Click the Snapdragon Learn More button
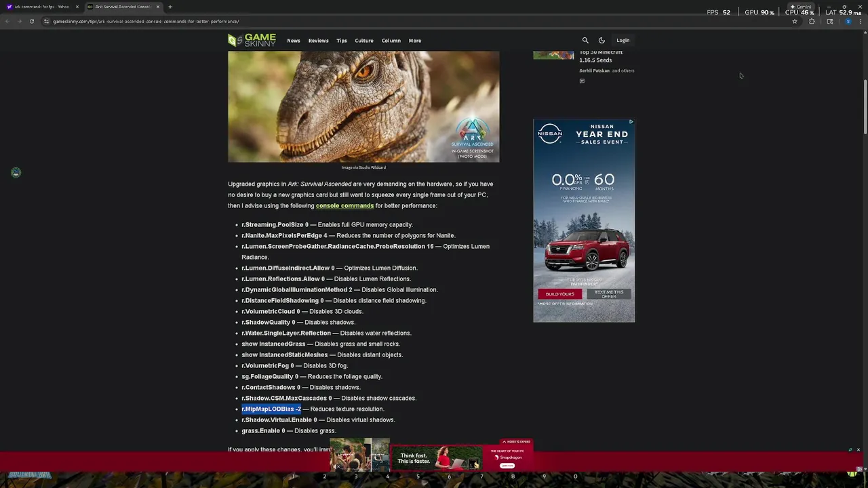This screenshot has width=868, height=488. (x=507, y=466)
